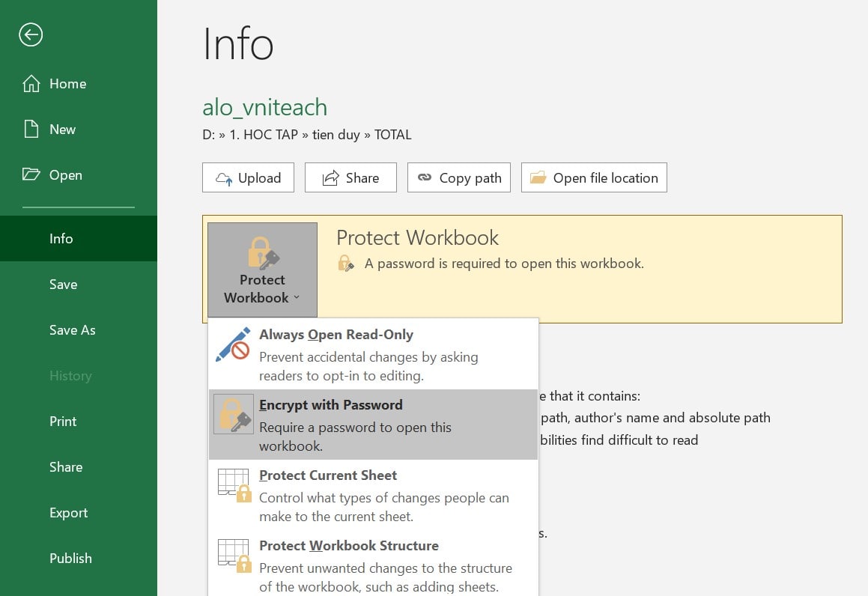Image resolution: width=868 pixels, height=596 pixels.
Task: Select the Info tab
Action: (79, 239)
